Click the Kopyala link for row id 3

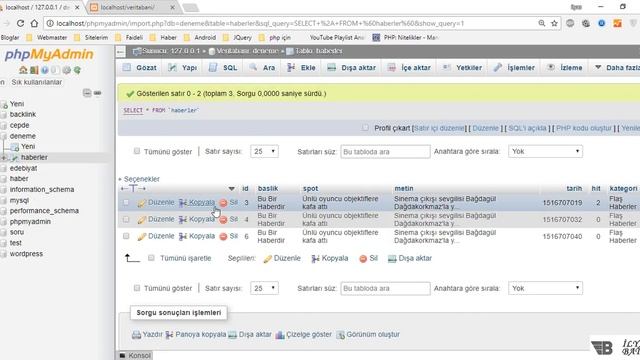pos(202,202)
